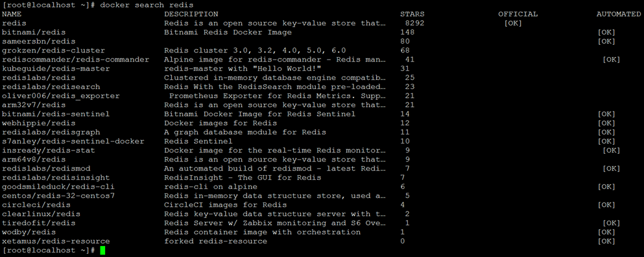644x257 pixels.
Task: Click the automated [OK] for rediscommander/redis-commander
Action: (611, 60)
